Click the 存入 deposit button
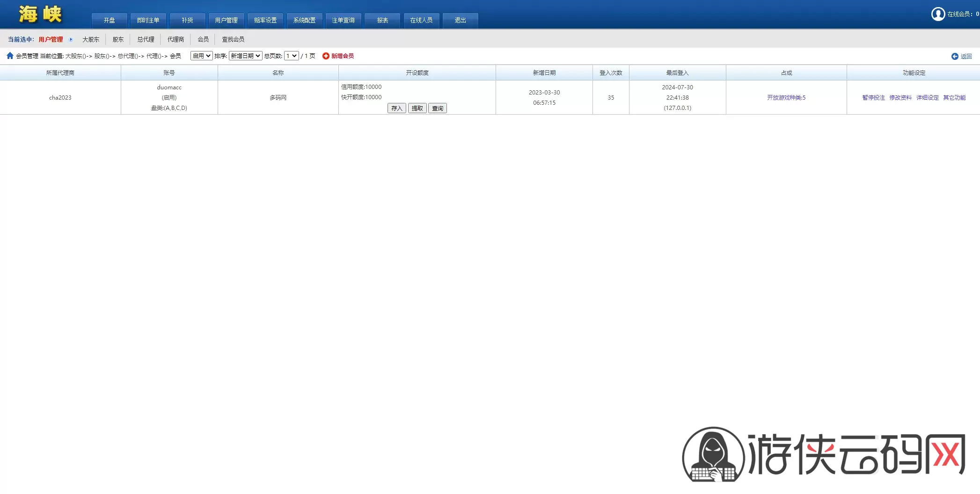The height and width of the screenshot is (494, 980). coord(397,109)
